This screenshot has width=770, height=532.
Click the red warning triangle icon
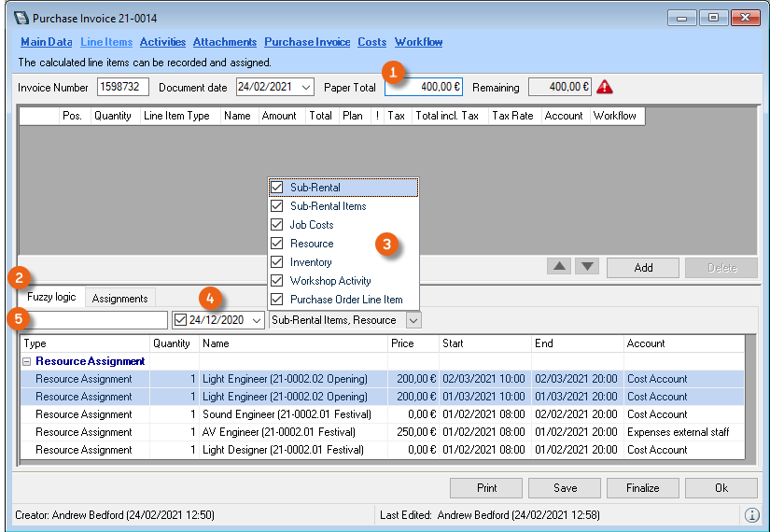tap(606, 87)
